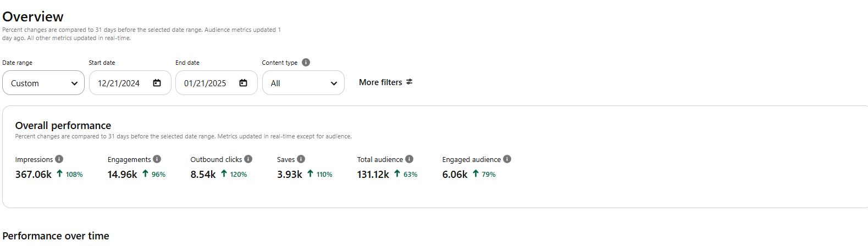Click the Engaged audience info icon
This screenshot has height=246, width=868.
point(507,159)
